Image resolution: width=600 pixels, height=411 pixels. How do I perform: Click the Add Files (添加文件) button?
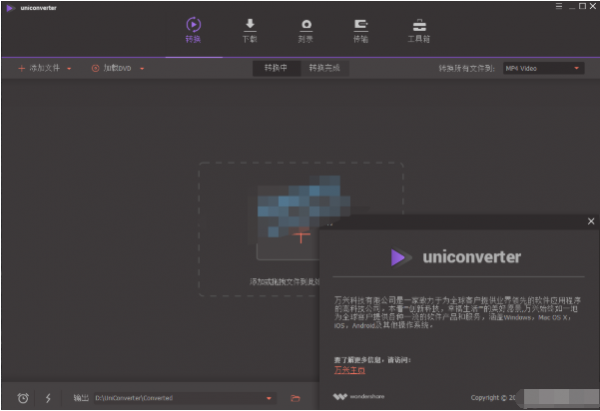tap(39, 68)
